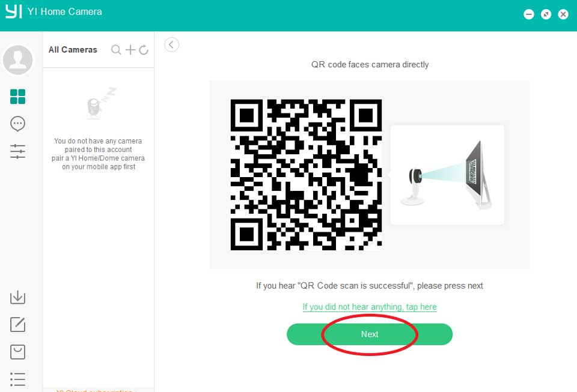Click the list icon at sidebar bottom

pyautogui.click(x=18, y=379)
